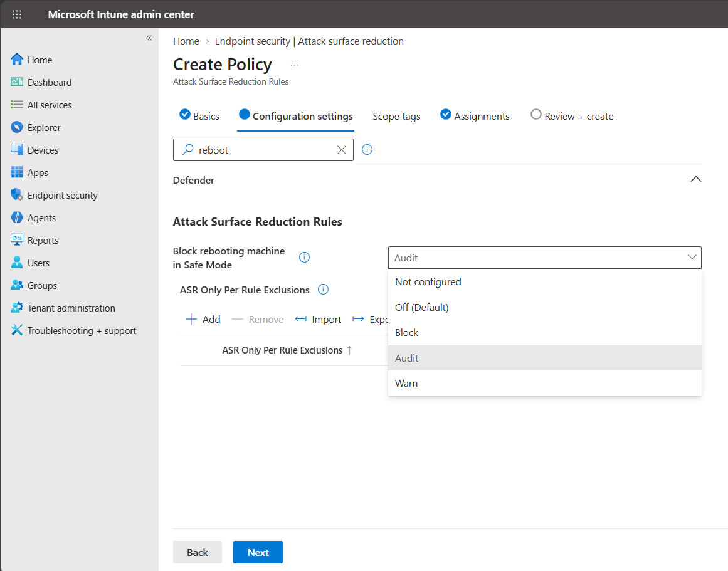728x571 pixels.
Task: Click the disabled Remove button
Action: (257, 320)
